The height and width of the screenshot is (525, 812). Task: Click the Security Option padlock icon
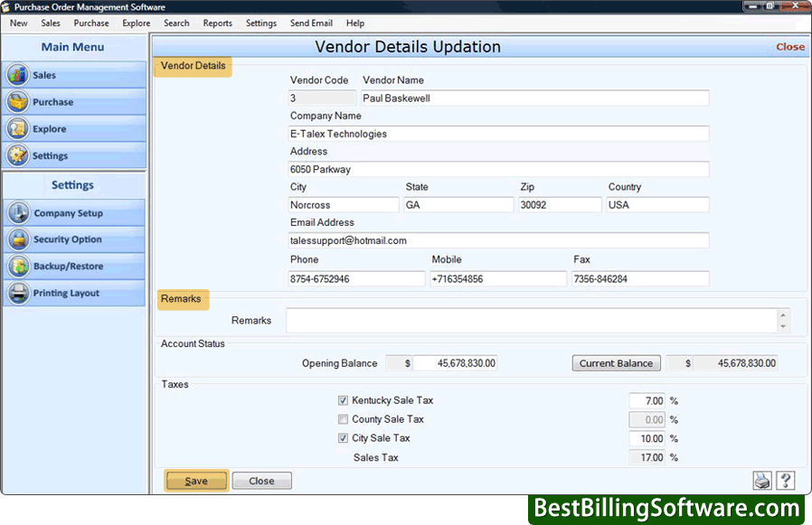coord(19,239)
